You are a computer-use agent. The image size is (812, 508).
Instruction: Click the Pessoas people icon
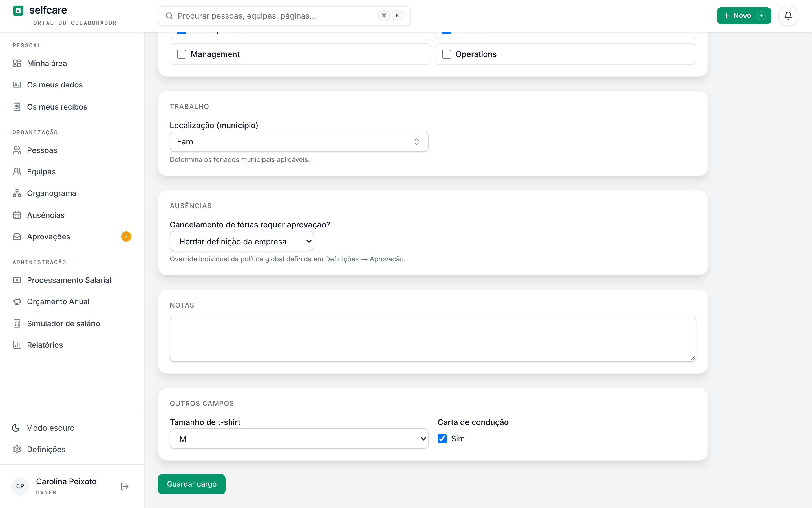point(17,150)
